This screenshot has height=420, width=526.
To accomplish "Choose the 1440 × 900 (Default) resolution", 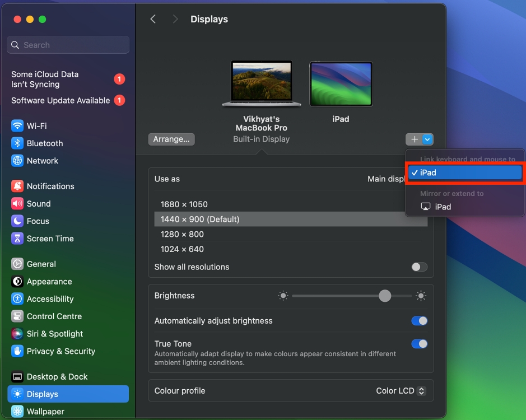I will coord(291,219).
